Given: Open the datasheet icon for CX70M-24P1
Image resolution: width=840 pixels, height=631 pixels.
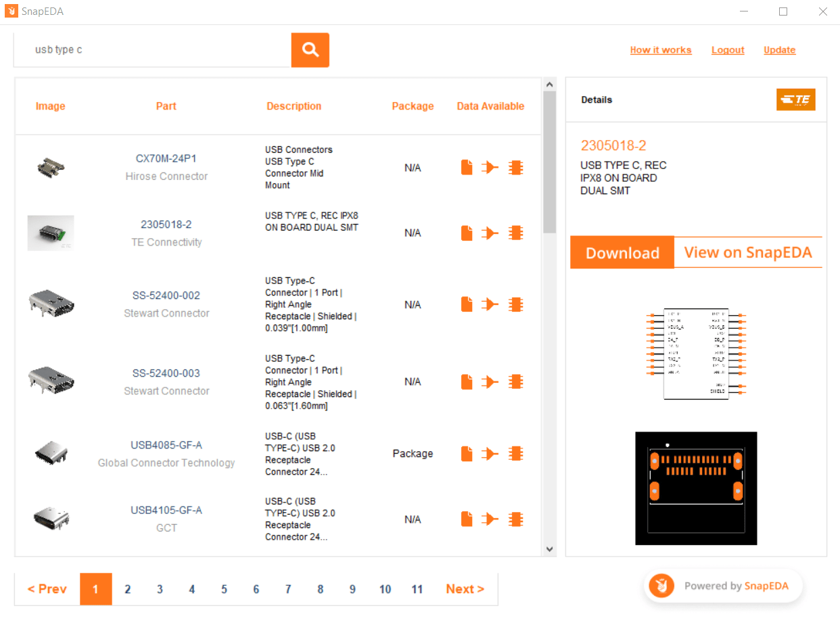Looking at the screenshot, I should click(467, 167).
